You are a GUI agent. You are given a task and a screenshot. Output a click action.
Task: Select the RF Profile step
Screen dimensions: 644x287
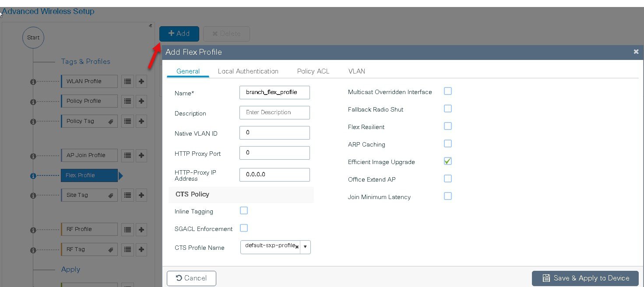pos(89,229)
